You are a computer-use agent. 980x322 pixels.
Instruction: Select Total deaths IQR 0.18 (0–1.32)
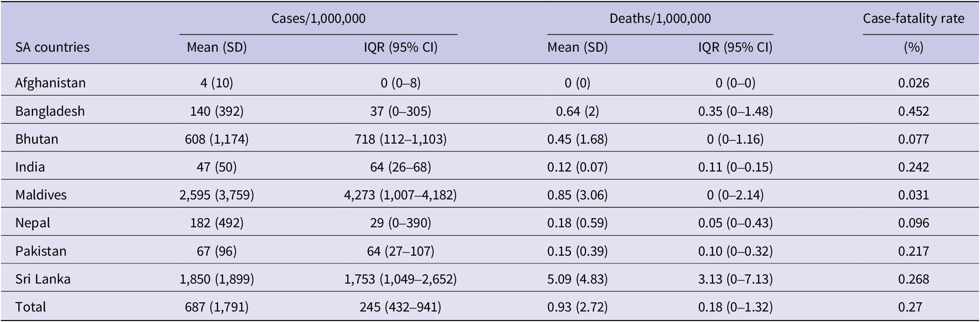735,307
